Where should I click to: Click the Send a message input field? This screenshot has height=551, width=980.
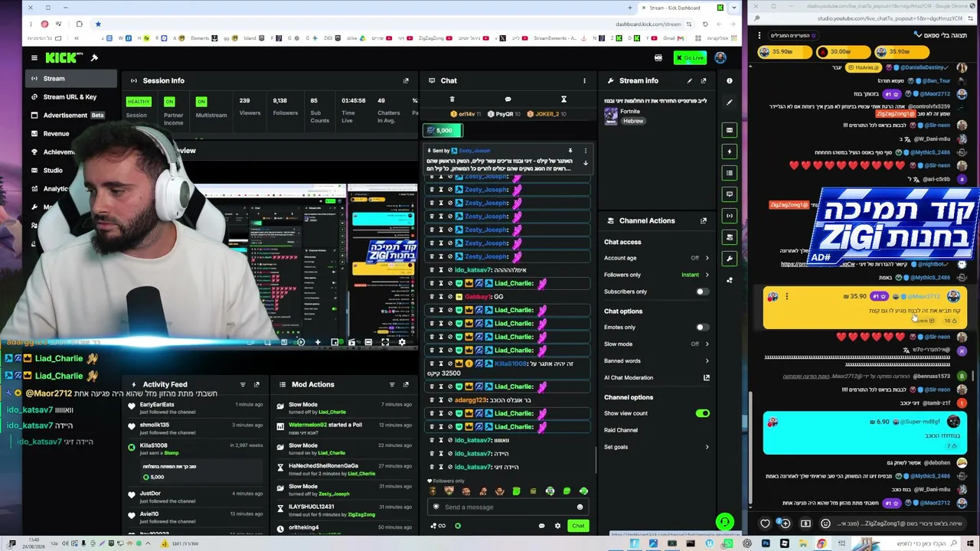[x=509, y=507]
